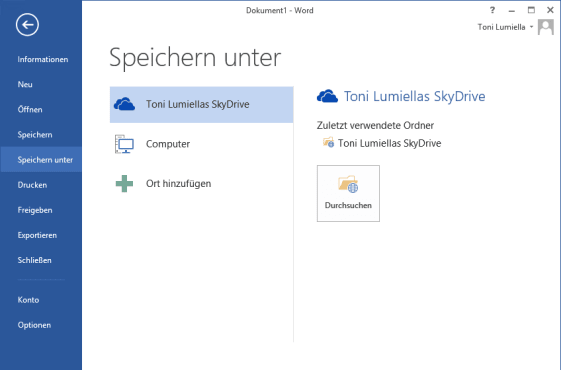Click the Zuletzt verwendete Ordner label
The image size is (561, 370).
coord(375,125)
